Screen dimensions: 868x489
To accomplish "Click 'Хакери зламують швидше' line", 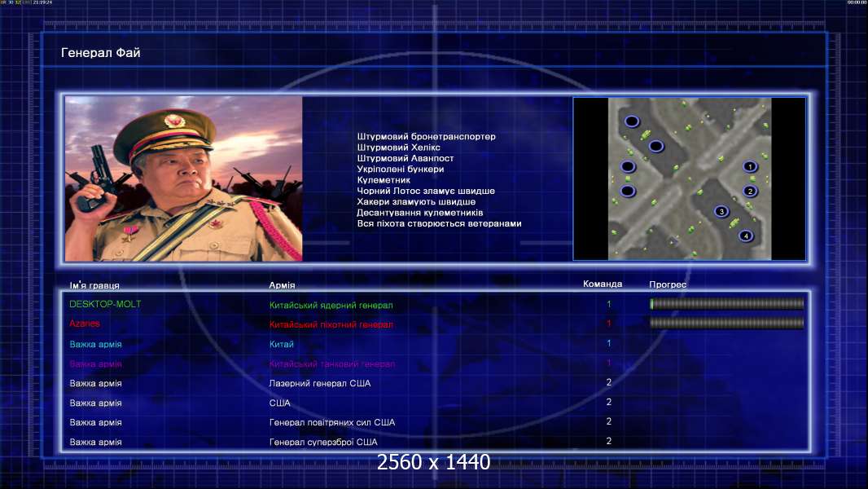I will pyautogui.click(x=416, y=201).
